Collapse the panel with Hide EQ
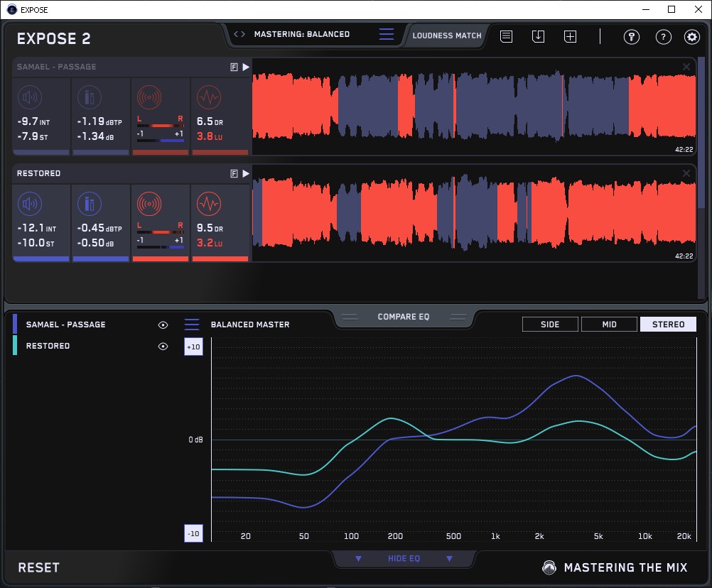The width and height of the screenshot is (712, 588). [x=404, y=559]
